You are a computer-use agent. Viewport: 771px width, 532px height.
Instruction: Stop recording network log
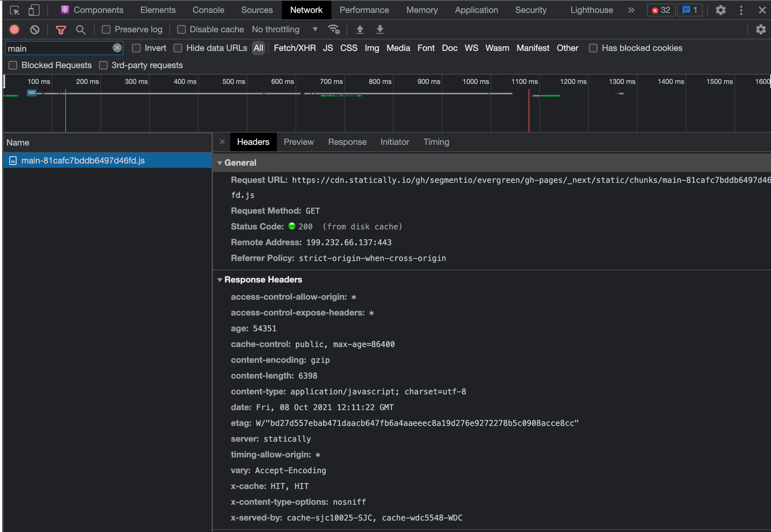[x=14, y=29]
